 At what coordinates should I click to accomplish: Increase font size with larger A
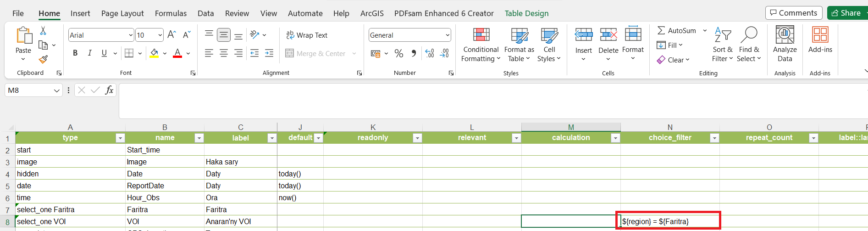point(171,35)
